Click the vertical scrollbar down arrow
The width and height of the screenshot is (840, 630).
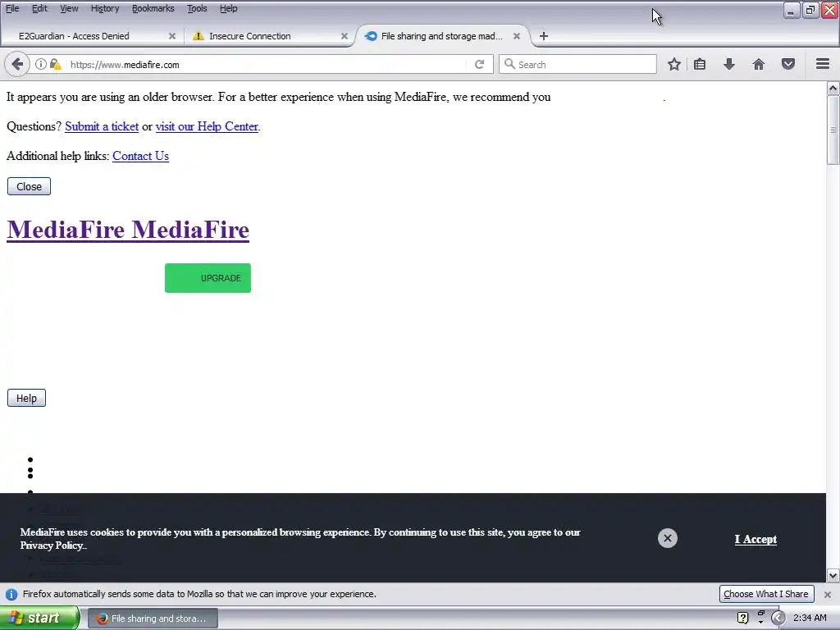833,576
